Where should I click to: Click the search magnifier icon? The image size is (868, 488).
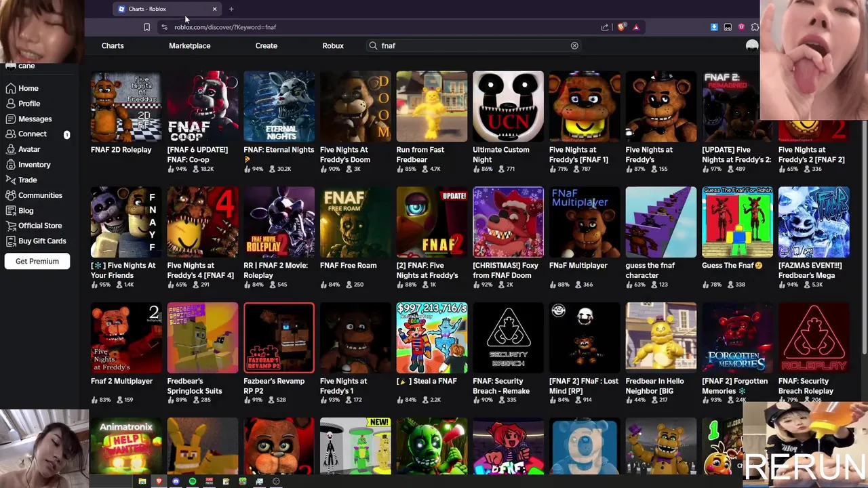click(373, 45)
